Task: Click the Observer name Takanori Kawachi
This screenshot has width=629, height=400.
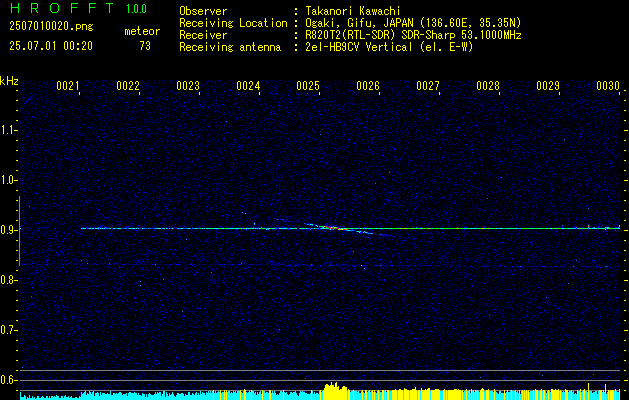Action: (x=351, y=11)
